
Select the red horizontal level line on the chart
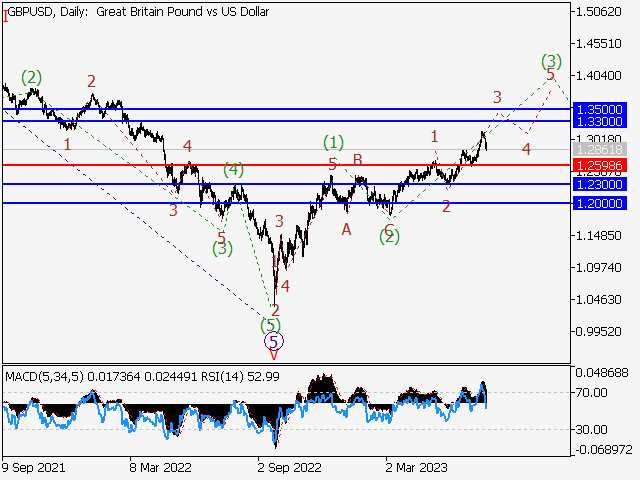[x=287, y=165]
